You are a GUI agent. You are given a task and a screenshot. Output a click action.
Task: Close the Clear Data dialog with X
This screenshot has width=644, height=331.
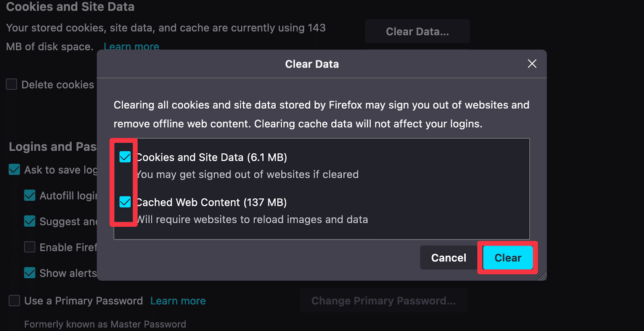532,64
